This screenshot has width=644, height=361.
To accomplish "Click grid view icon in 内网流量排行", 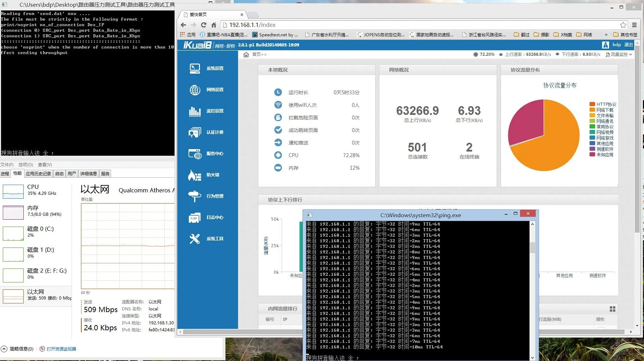I will (x=613, y=309).
